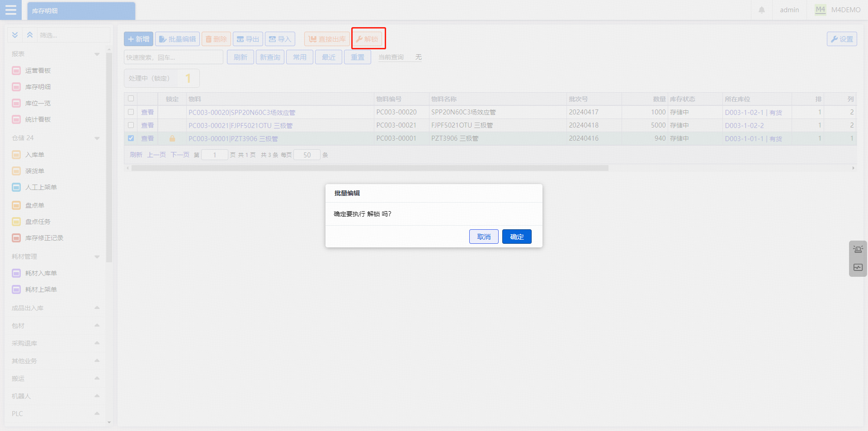Screen dimensions: 868x431
Task: Open material link PC003-00021|FJPF5021OTU 三极管
Action: 241,125
